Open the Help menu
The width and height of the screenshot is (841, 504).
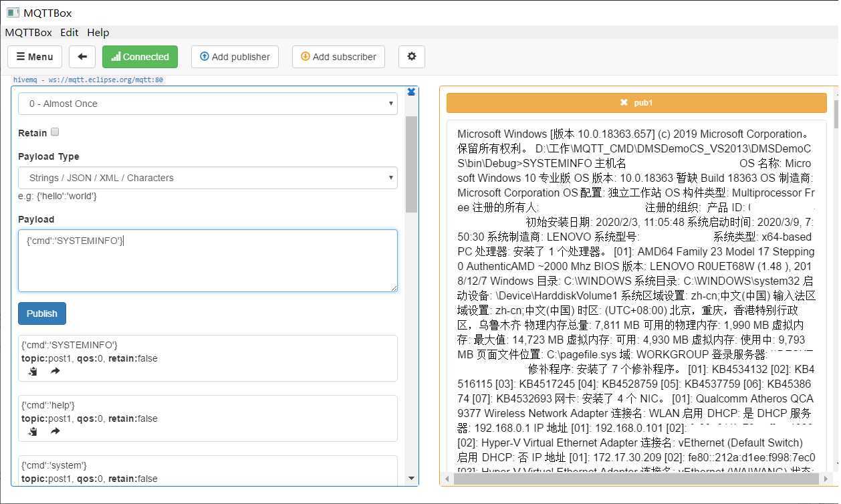click(98, 32)
